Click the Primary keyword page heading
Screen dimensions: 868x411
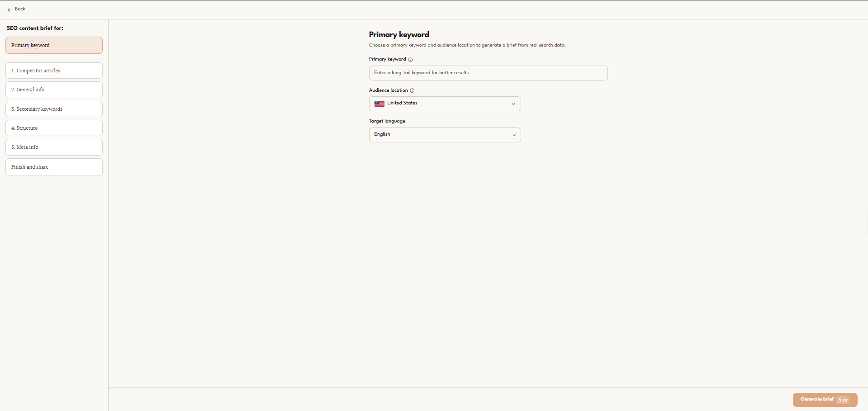(x=399, y=34)
